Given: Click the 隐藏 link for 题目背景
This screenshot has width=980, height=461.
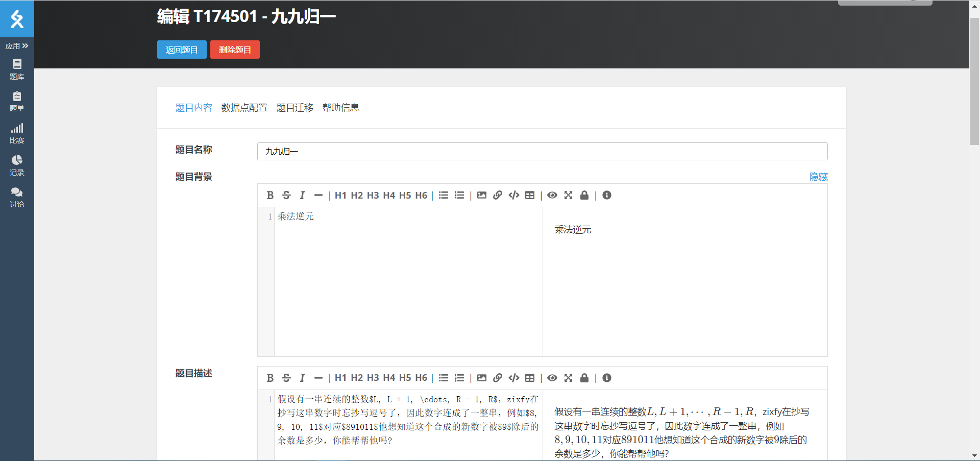Looking at the screenshot, I should point(818,177).
